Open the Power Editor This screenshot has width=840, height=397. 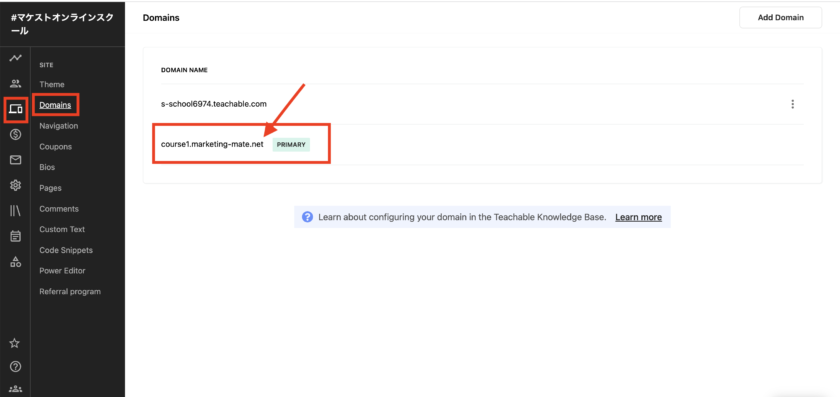point(62,271)
